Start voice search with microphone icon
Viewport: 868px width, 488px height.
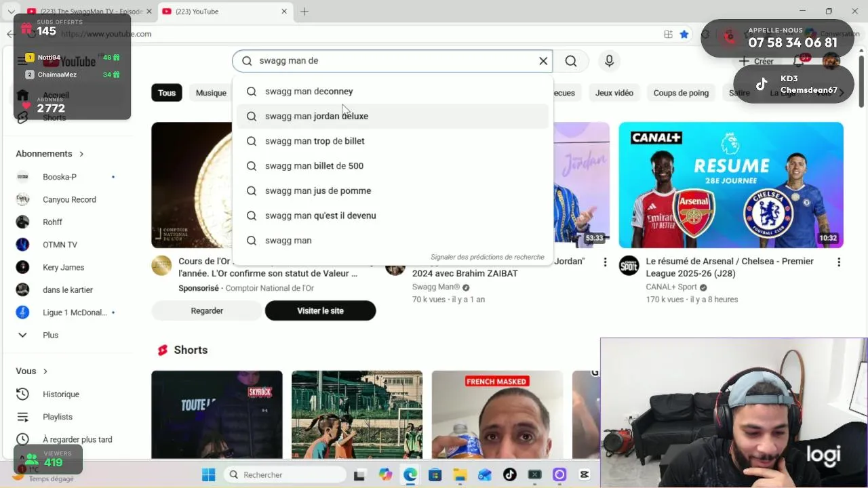point(609,61)
